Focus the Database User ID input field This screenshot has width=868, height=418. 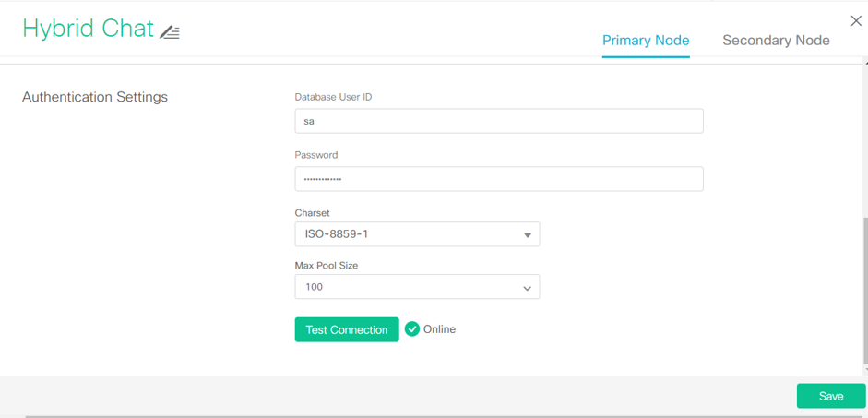point(498,121)
